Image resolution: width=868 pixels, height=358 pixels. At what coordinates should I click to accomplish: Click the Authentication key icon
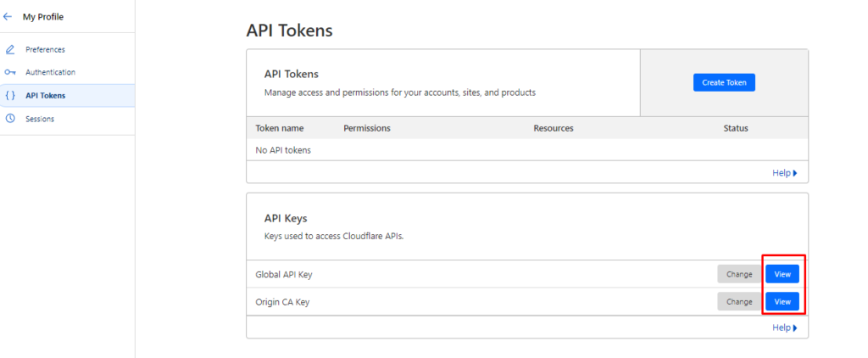tap(10, 72)
